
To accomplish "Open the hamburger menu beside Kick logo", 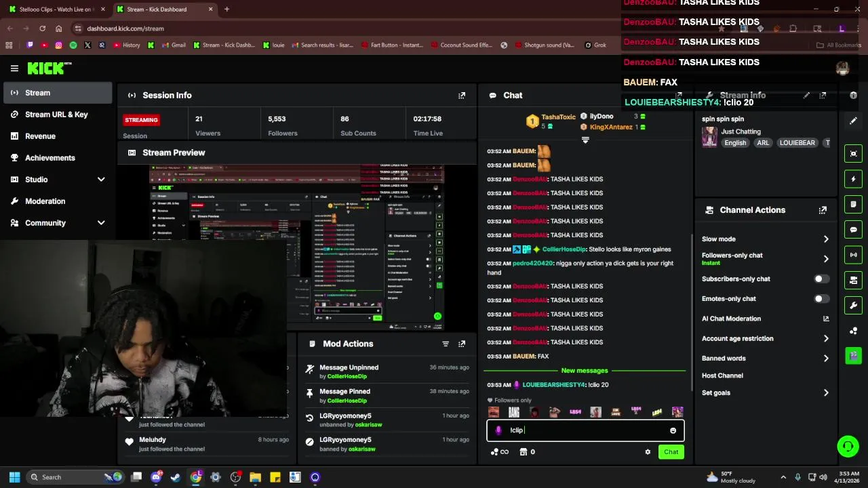I will point(14,68).
